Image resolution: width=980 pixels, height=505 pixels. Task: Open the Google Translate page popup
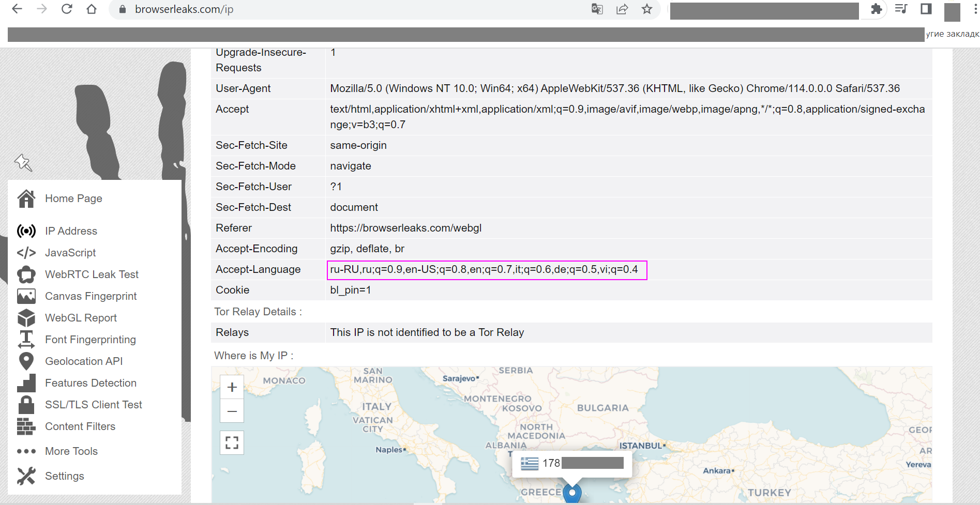point(597,9)
